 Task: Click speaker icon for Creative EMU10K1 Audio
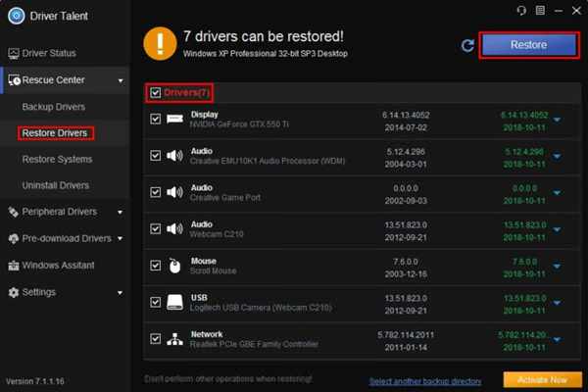[174, 155]
